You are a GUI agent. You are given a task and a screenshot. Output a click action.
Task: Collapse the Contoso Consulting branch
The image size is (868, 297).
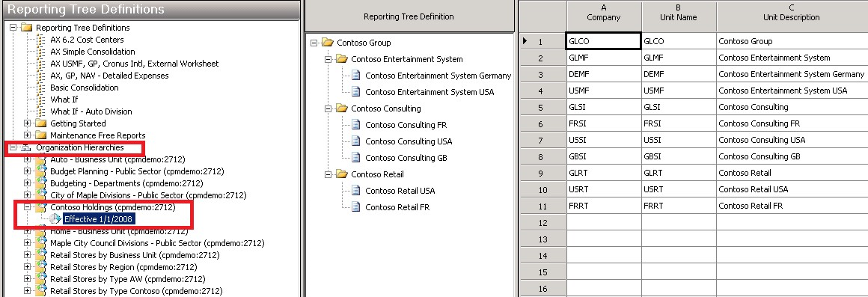(x=328, y=108)
